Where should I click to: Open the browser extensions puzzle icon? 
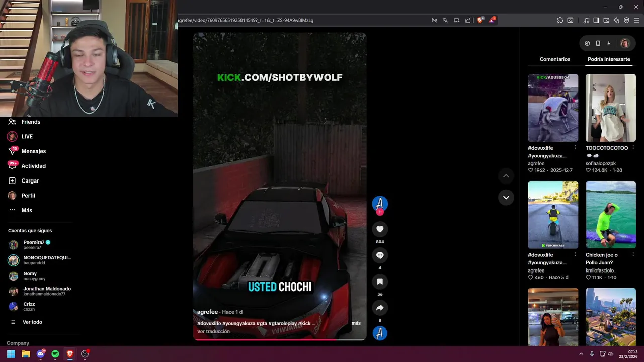tap(560, 20)
